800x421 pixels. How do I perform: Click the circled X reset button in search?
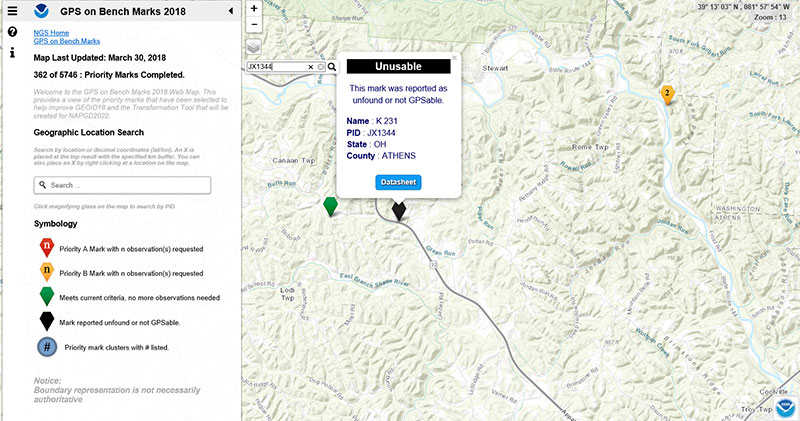pos(321,67)
